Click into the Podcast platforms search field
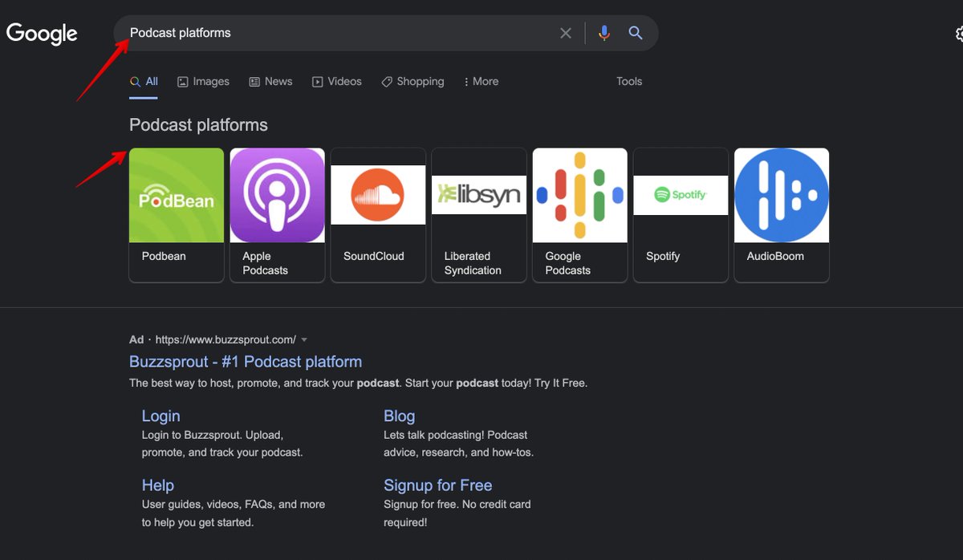 (337, 33)
